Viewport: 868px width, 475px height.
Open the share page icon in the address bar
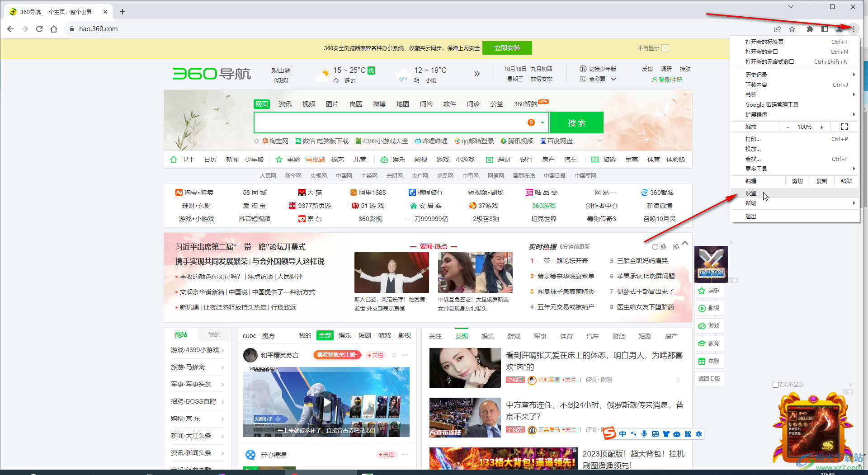coord(778,29)
